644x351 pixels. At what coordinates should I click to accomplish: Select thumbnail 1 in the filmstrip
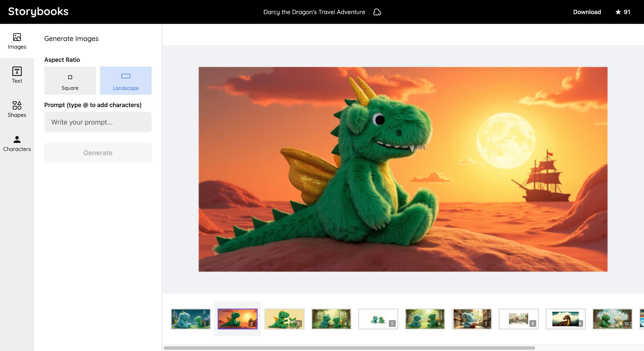click(x=191, y=319)
